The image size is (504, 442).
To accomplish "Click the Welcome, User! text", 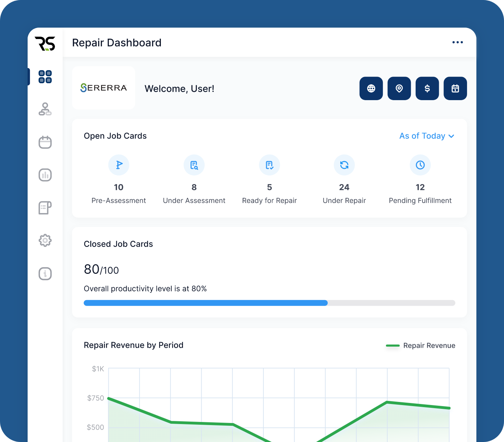I will (180, 89).
